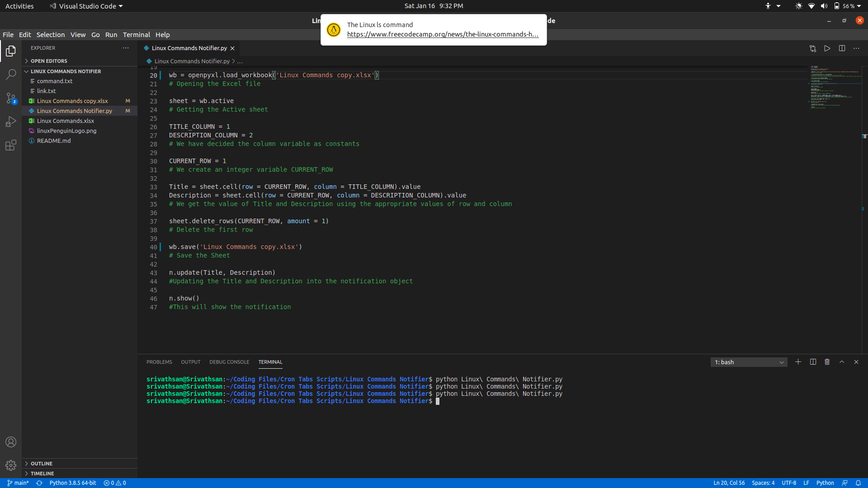This screenshot has height=488, width=868.
Task: Change the UTF-8 file encoding
Action: pos(789,483)
